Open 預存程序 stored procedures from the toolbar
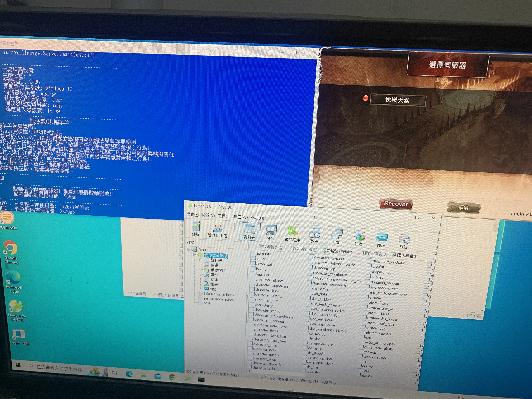This screenshot has width=532, height=399. 292,234
